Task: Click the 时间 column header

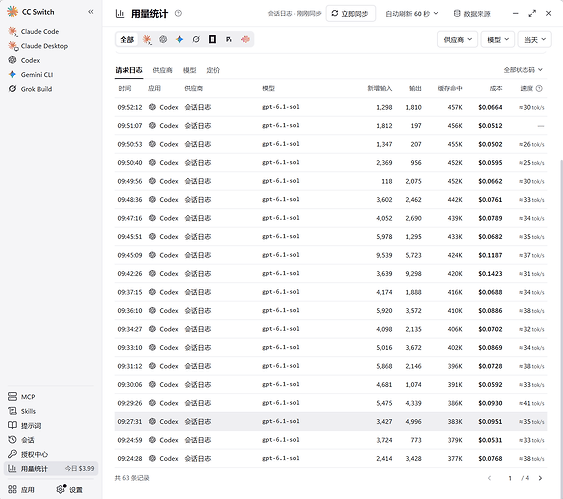Action: click(x=125, y=88)
